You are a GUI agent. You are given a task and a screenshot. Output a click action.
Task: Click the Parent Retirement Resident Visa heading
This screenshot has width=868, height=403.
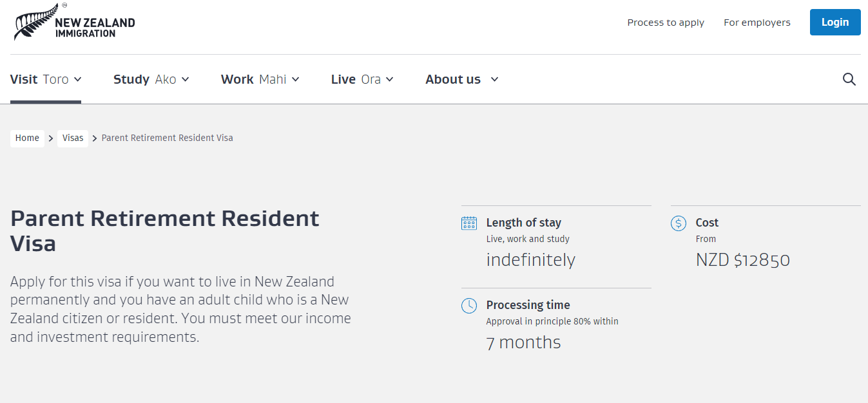pos(164,231)
